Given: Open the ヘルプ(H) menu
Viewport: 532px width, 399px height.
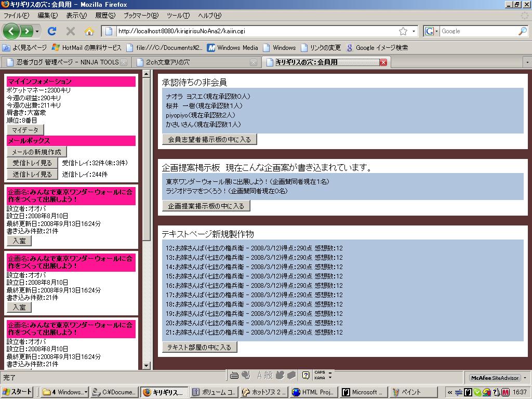Looking at the screenshot, I should 210,15.
